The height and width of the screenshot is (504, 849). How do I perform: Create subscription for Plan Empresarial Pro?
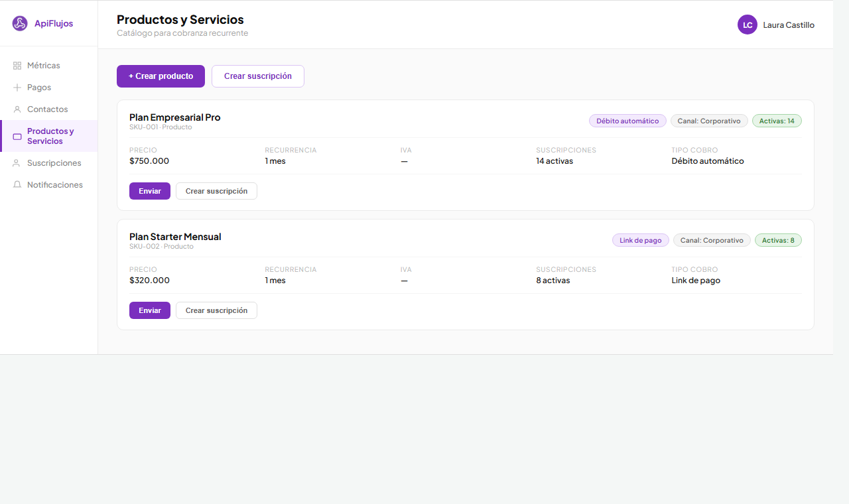point(216,191)
